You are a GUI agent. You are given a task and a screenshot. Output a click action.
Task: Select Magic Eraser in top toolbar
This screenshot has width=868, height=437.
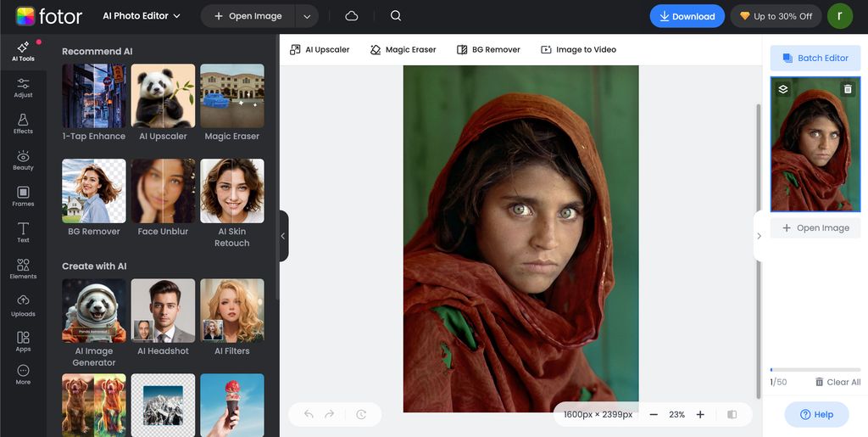pyautogui.click(x=403, y=49)
